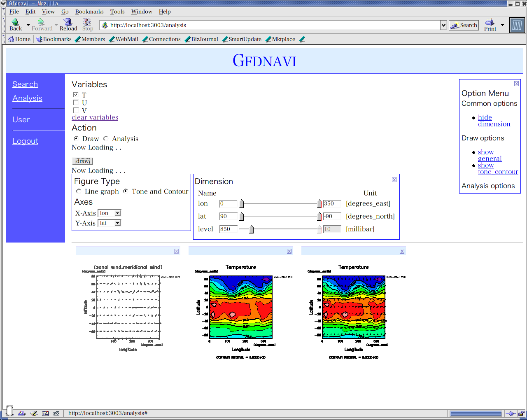Click the clear variables link
This screenshot has width=527, height=420.
(95, 117)
